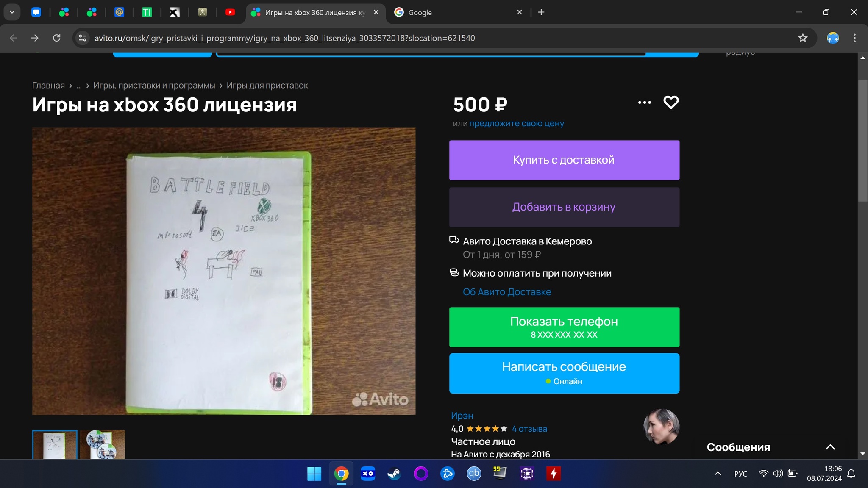868x488 pixels.
Task: Open new browser tab with plus button
Action: (x=541, y=12)
